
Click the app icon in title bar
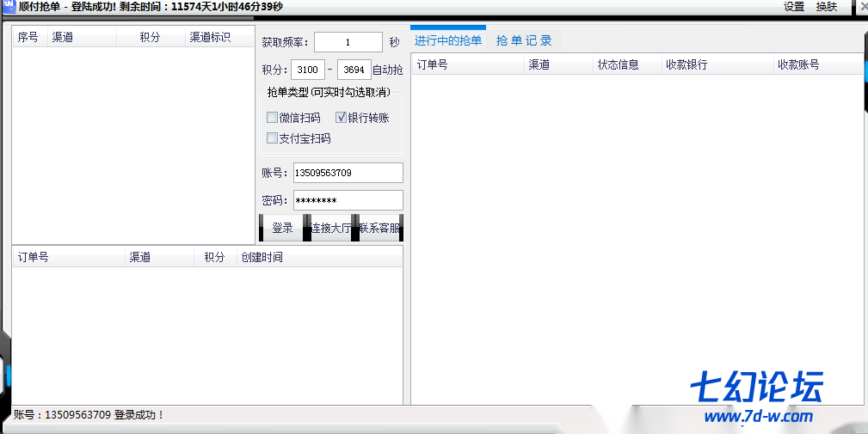9,7
